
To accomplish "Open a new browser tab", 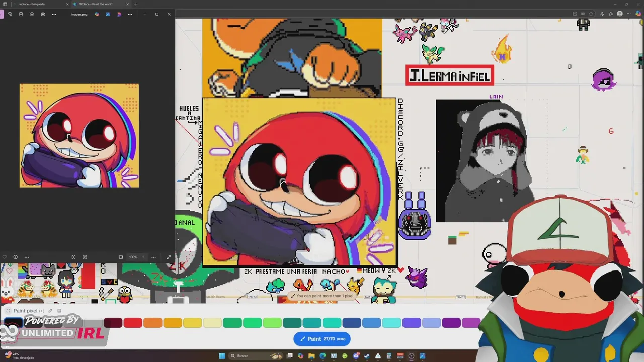I will pos(136,4).
